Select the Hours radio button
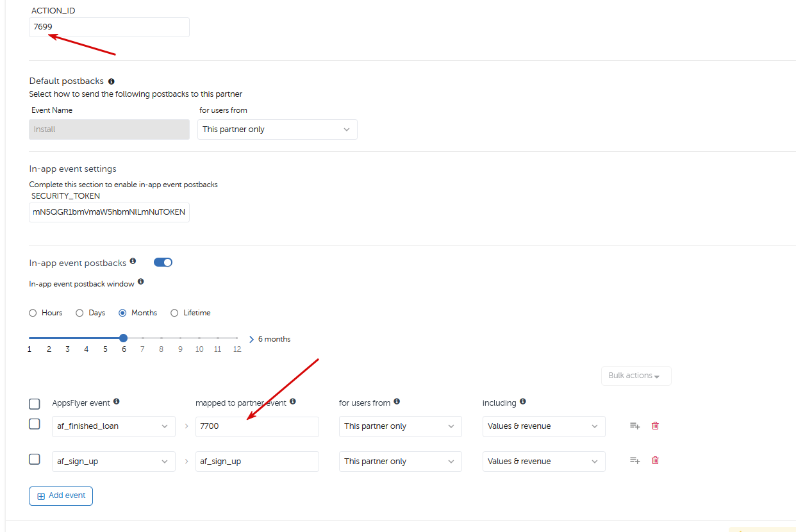796x532 pixels. tap(33, 313)
